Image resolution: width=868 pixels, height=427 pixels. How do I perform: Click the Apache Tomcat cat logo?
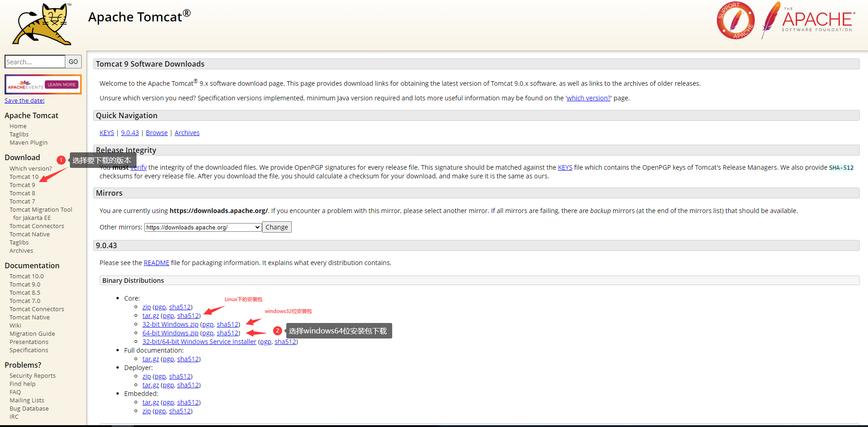(42, 24)
